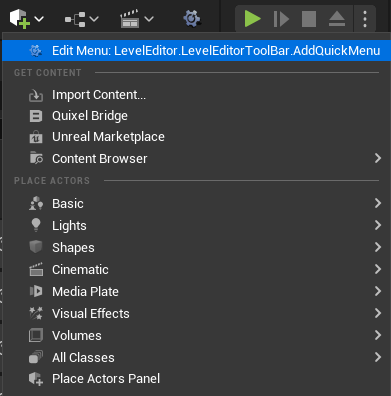Expand the Volumes submenu arrow

[x=378, y=335]
